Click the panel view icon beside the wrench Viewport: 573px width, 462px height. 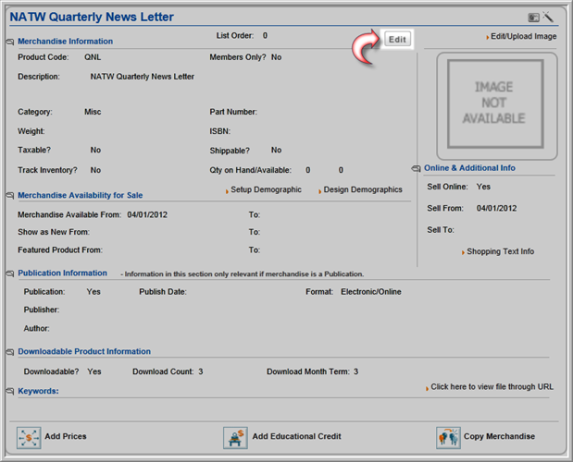point(534,17)
